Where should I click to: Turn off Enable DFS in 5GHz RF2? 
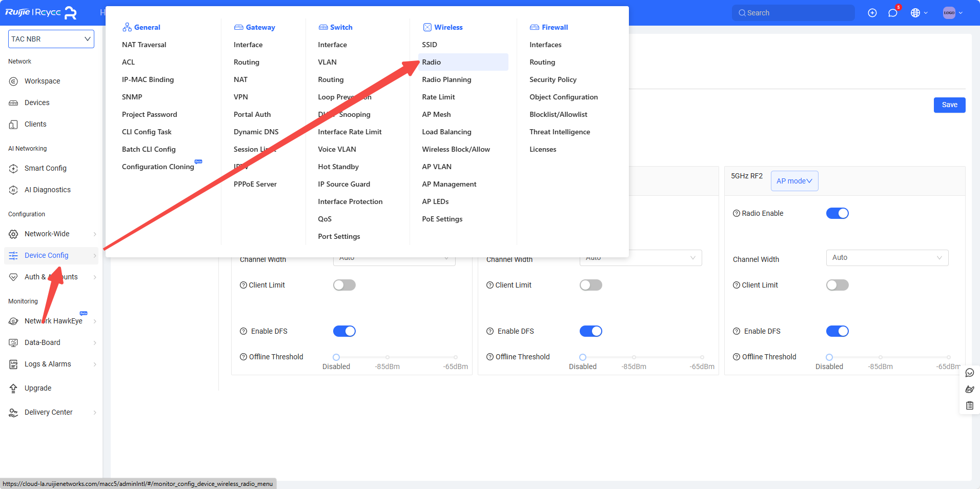tap(837, 331)
